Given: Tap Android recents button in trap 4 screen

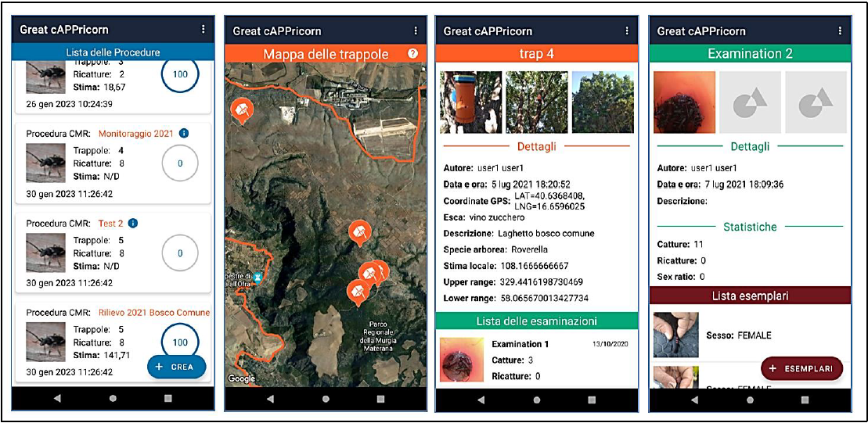Looking at the screenshot, I should click(x=592, y=400).
